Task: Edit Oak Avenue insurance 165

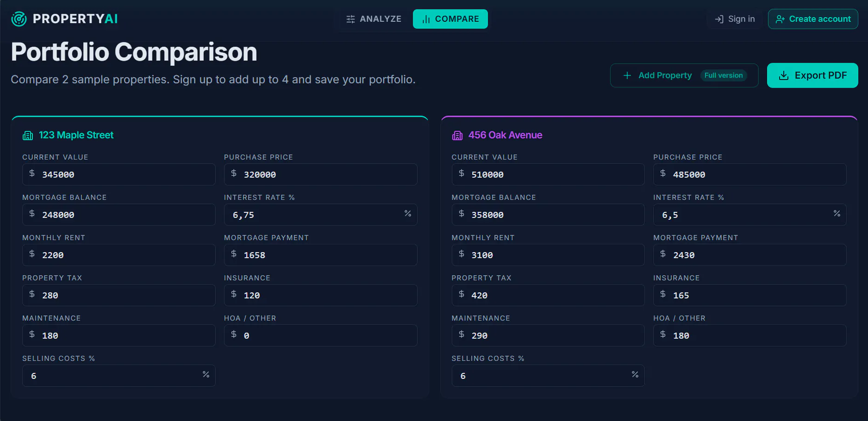Action: [750, 295]
